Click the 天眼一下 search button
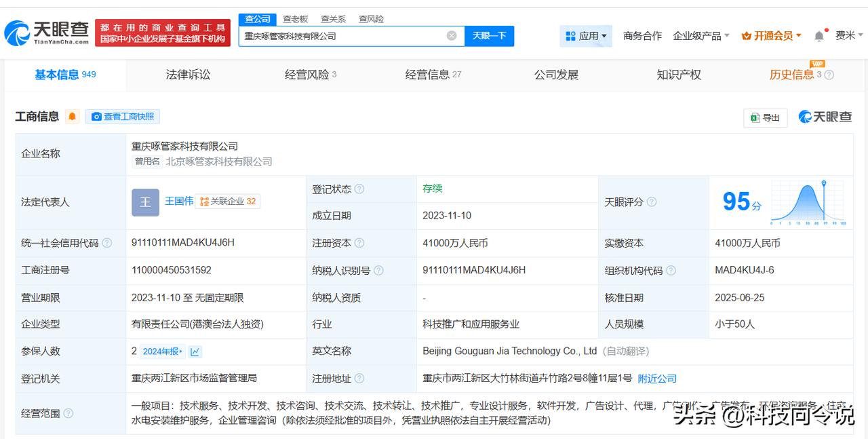 coord(490,36)
